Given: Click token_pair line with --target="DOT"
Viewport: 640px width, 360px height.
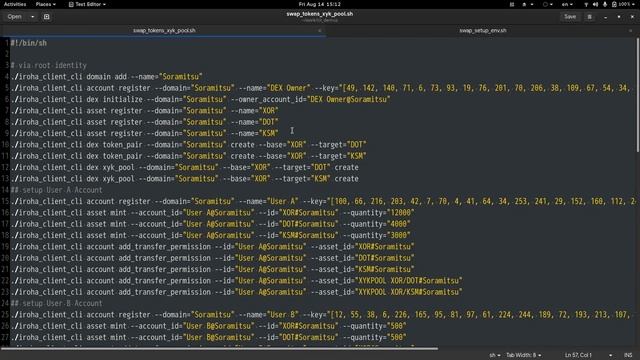Looking at the screenshot, I should pos(189,145).
